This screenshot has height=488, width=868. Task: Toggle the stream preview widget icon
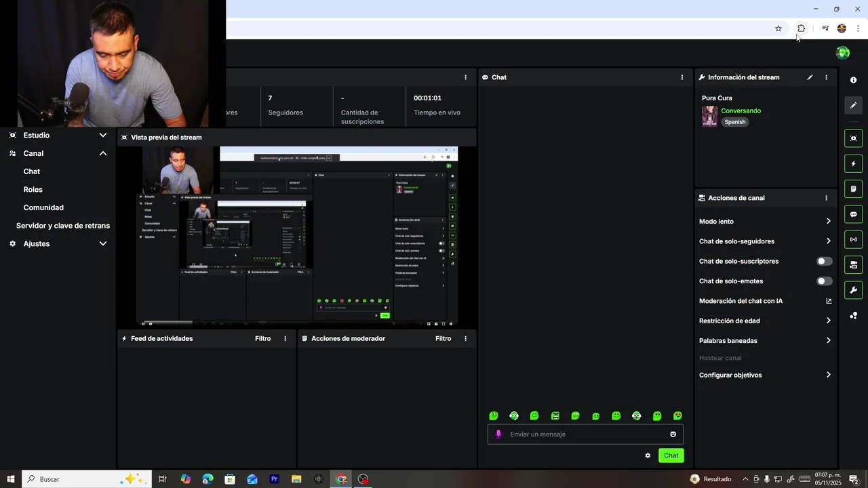tap(853, 138)
